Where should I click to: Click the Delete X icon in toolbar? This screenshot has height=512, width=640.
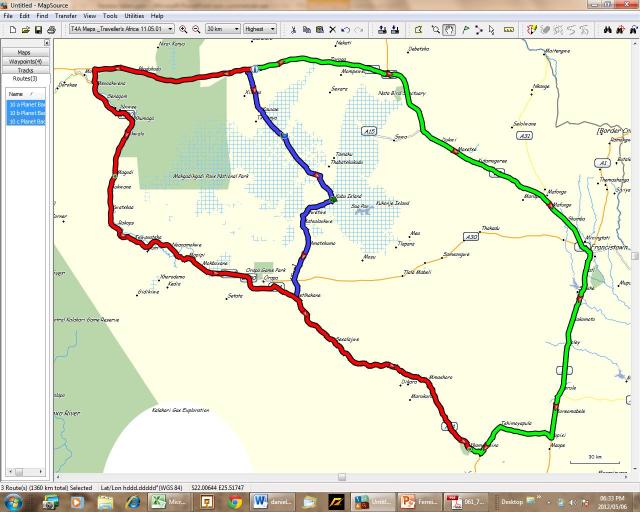(x=332, y=30)
